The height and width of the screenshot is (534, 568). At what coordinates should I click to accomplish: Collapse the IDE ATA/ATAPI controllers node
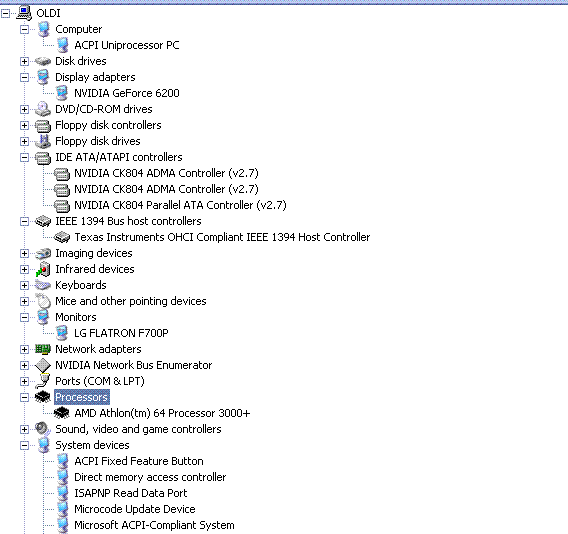24,157
